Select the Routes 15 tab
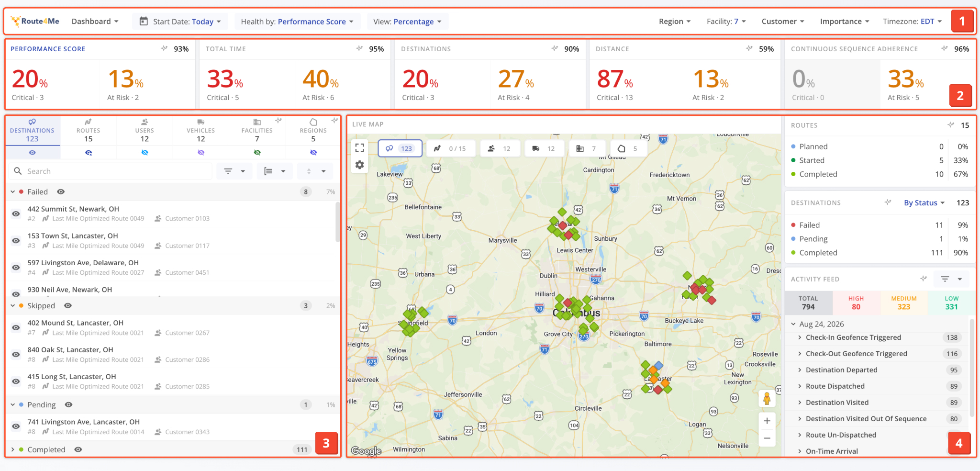The width and height of the screenshot is (980, 471). pyautogui.click(x=89, y=130)
